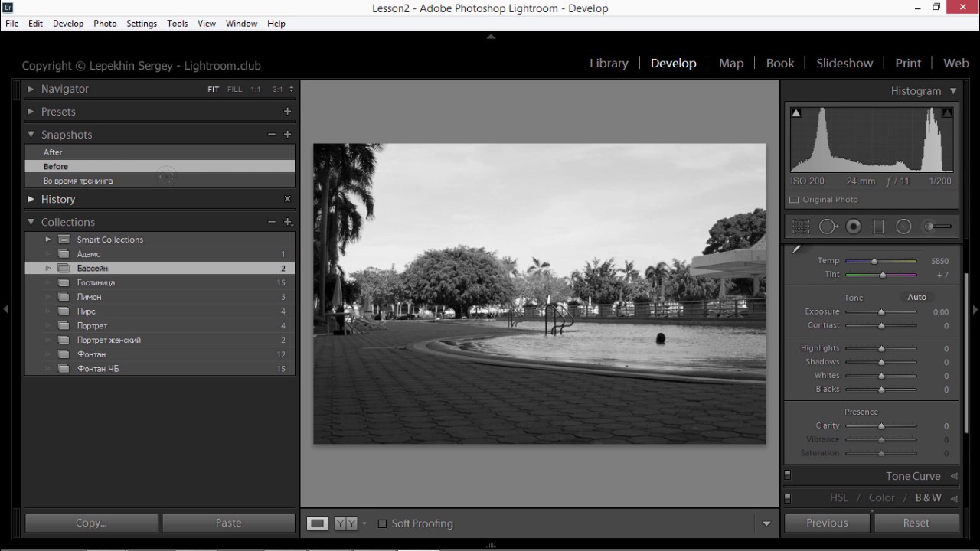Expand the Smart Collections group
Viewport: 980px width, 551px height.
47,240
